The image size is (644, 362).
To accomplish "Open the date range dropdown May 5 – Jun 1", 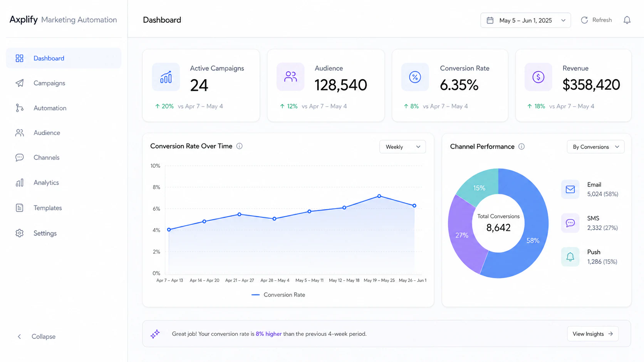I will point(525,20).
